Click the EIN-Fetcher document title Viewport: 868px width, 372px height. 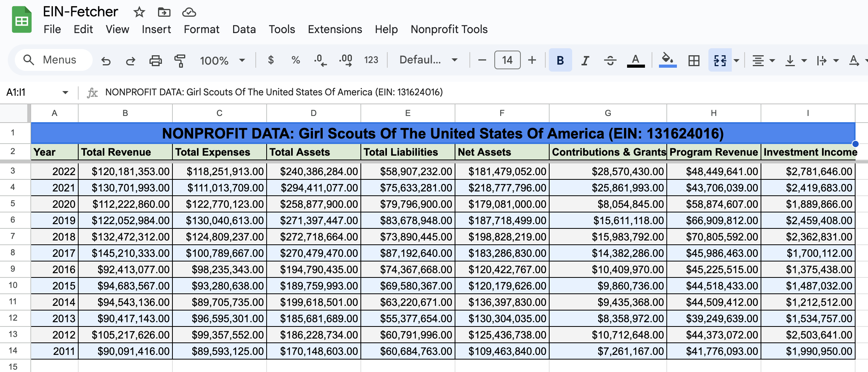point(80,12)
